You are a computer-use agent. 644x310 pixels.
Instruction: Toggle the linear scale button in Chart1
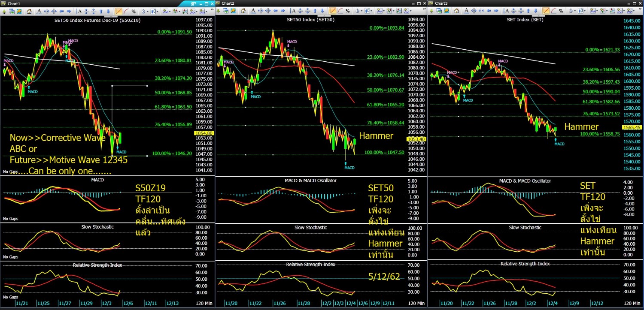pos(119,11)
